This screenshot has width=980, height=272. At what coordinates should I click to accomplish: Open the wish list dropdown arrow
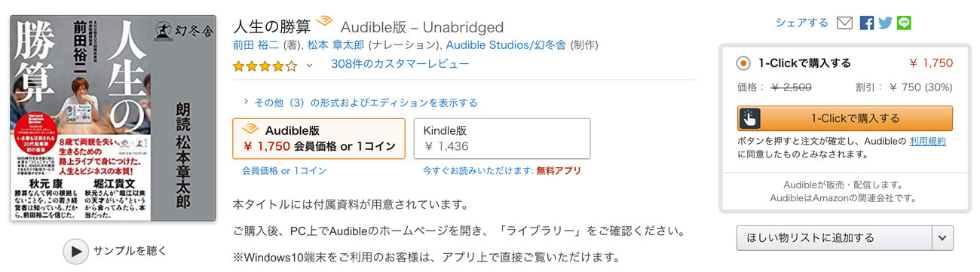(x=943, y=238)
